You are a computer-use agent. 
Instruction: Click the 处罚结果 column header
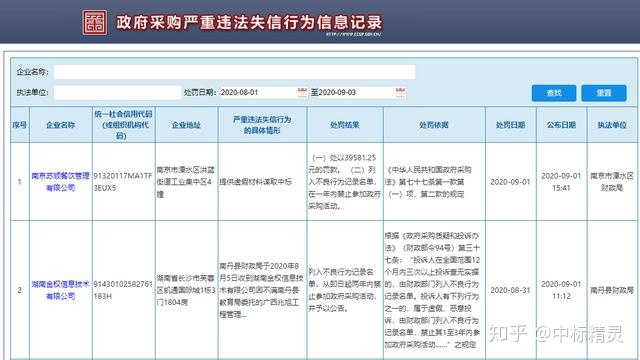point(344,125)
